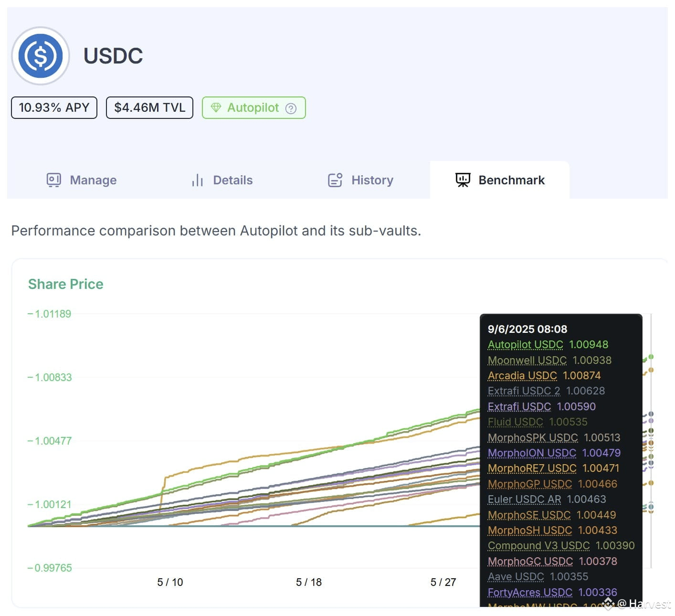Click the 5 / 27 x-axis date

point(443,583)
